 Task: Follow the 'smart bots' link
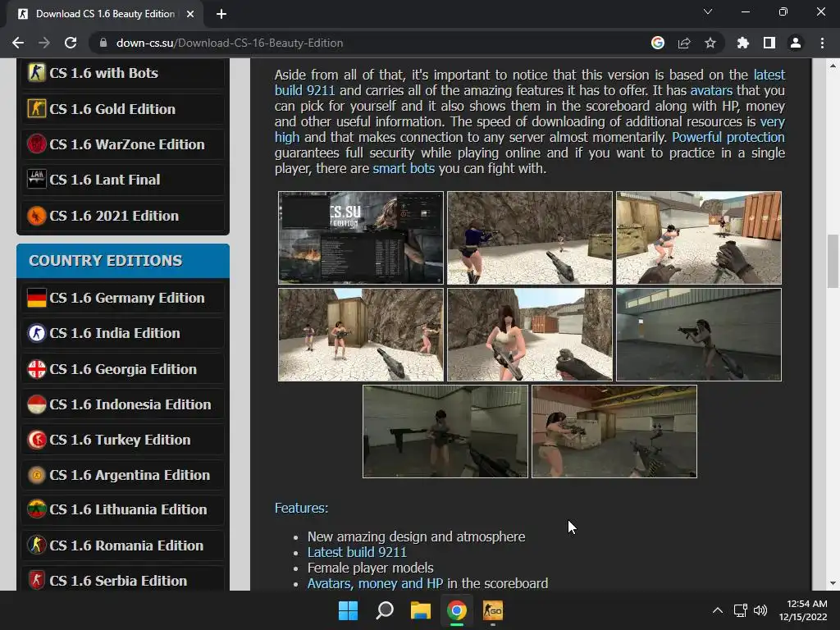404,168
